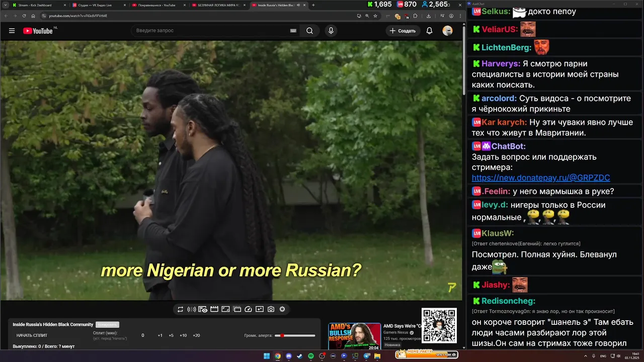The image size is (644, 362).
Task: Select the split +10 minutes option
Action: [183, 335]
